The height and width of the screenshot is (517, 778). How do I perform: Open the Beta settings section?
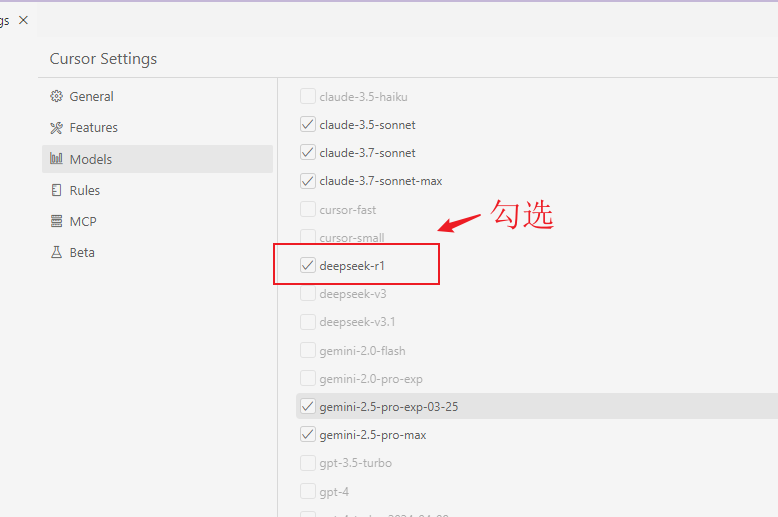click(x=157, y=252)
